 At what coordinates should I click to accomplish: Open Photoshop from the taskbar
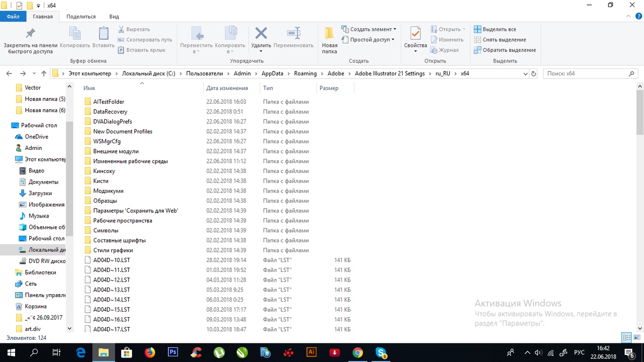coord(173,352)
